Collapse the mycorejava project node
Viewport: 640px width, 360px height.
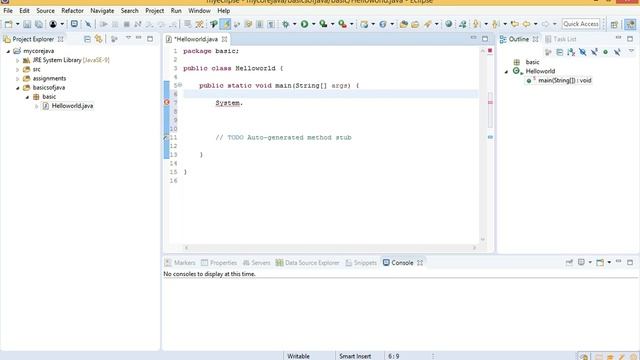(8, 51)
